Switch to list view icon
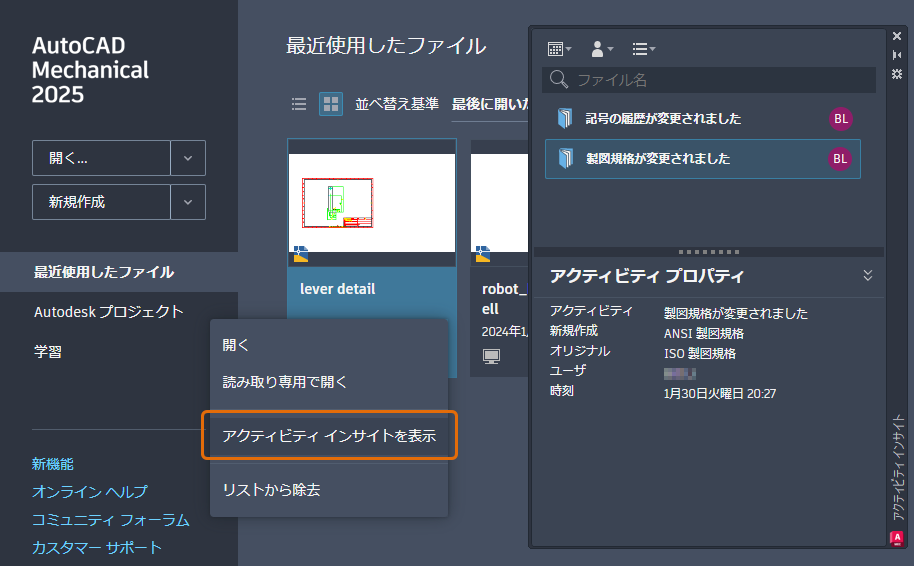The image size is (914, 566). [299, 104]
